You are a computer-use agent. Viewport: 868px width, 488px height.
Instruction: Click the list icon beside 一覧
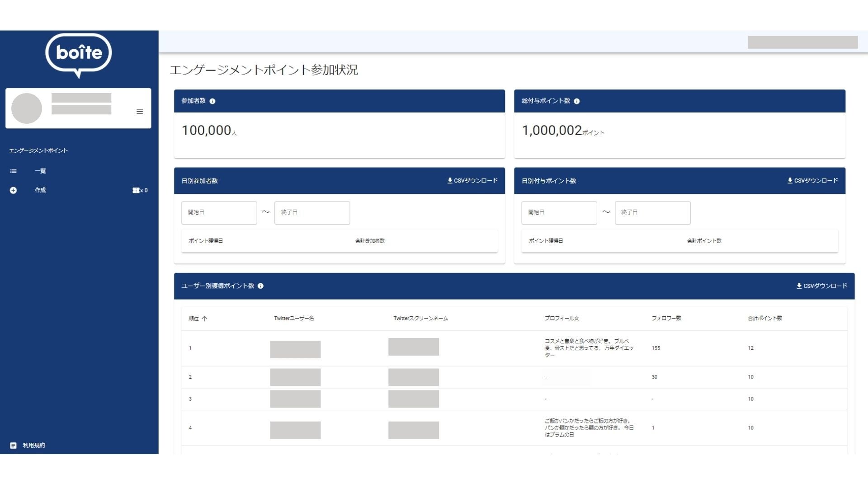tap(14, 171)
